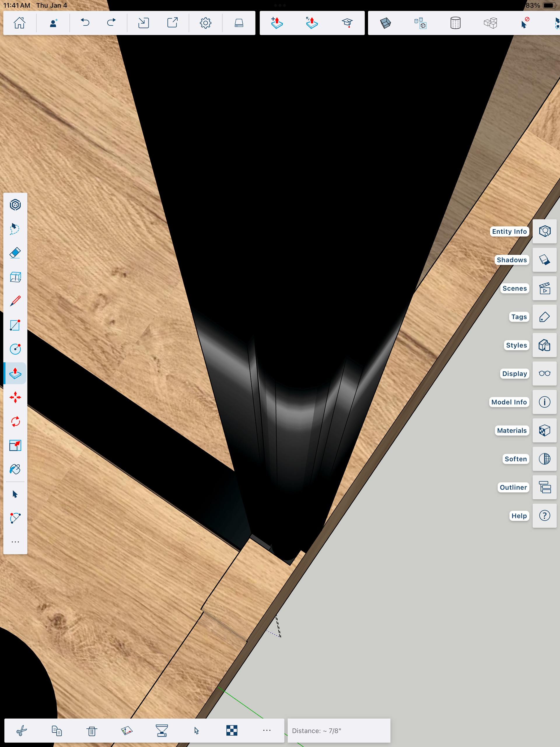Select the Scale tool
The image size is (560, 747).
click(x=15, y=445)
